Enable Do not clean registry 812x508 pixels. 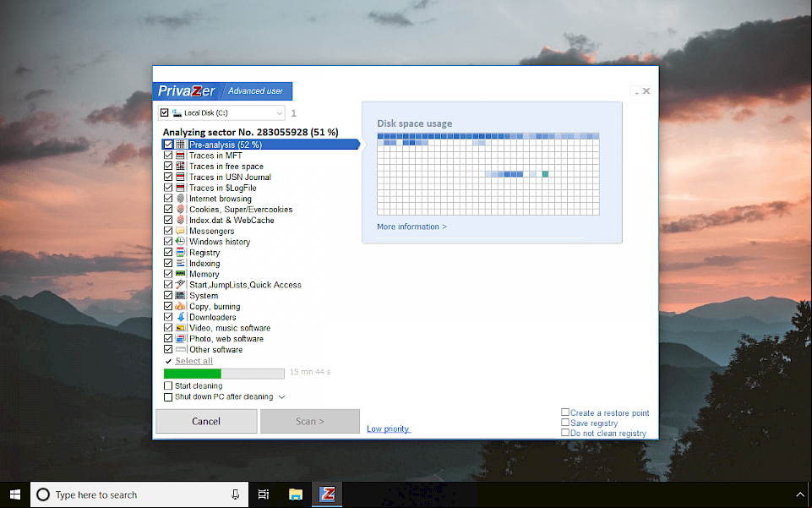[x=565, y=433]
